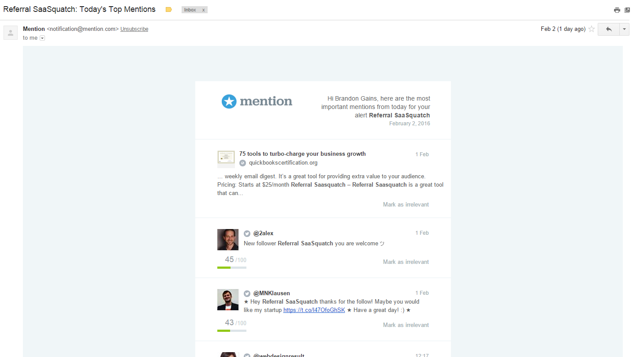Click the notification@mention.com sender address
The height and width of the screenshot is (357, 644).
[x=83, y=29]
